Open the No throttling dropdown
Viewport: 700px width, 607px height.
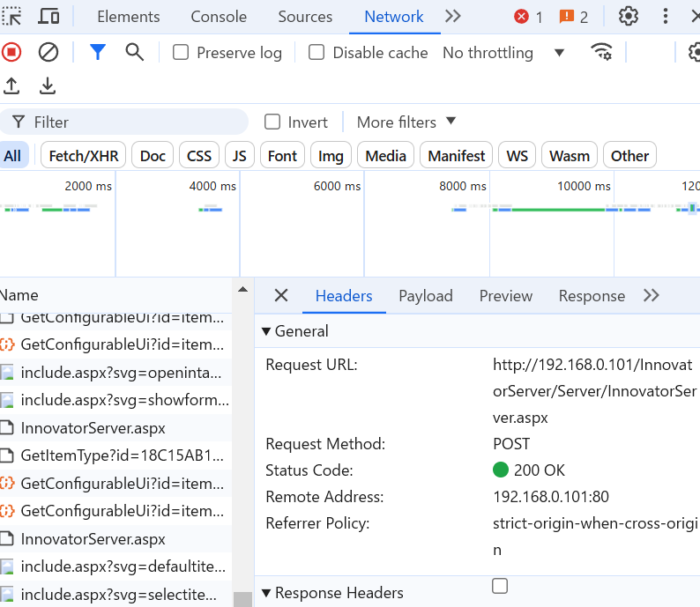503,53
